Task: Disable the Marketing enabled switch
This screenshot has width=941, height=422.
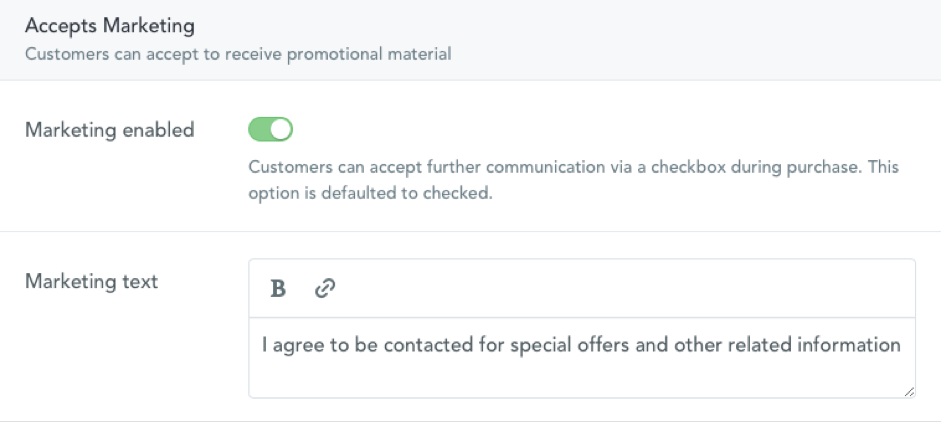Action: pos(271,129)
